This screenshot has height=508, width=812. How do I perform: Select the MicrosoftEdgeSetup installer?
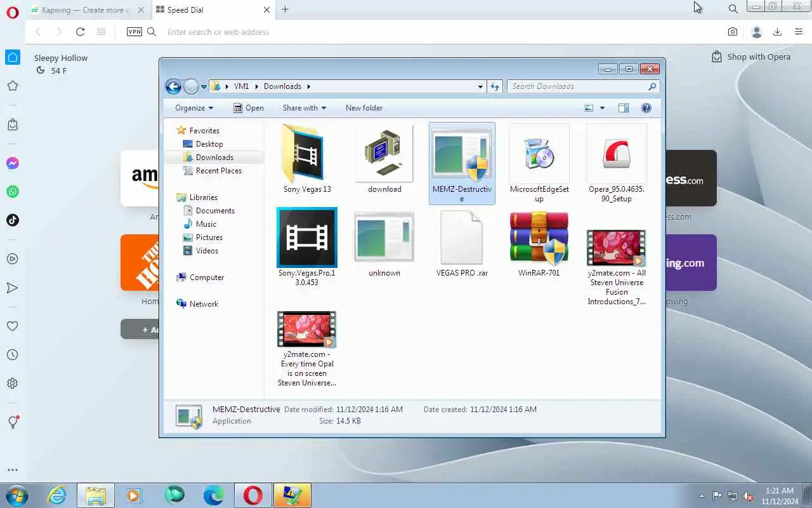pyautogui.click(x=539, y=163)
